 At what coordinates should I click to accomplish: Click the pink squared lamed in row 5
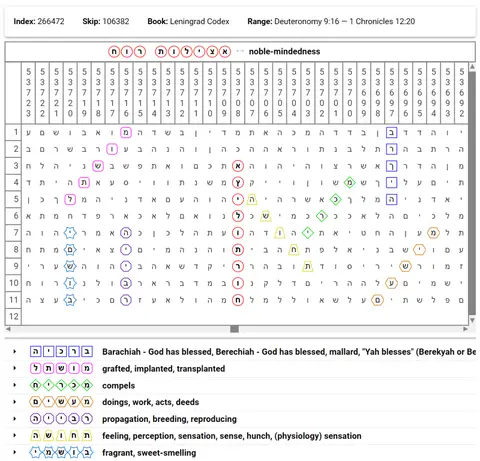[x=70, y=199]
